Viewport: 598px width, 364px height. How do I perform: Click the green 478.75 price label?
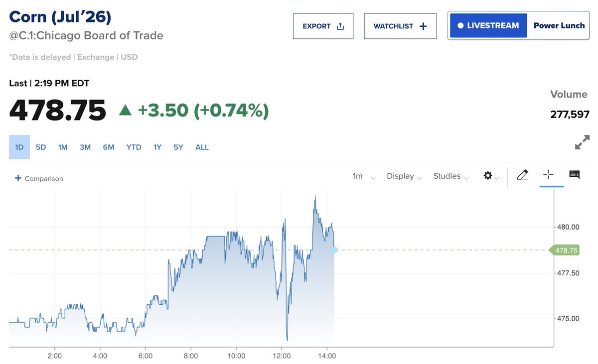click(x=565, y=250)
